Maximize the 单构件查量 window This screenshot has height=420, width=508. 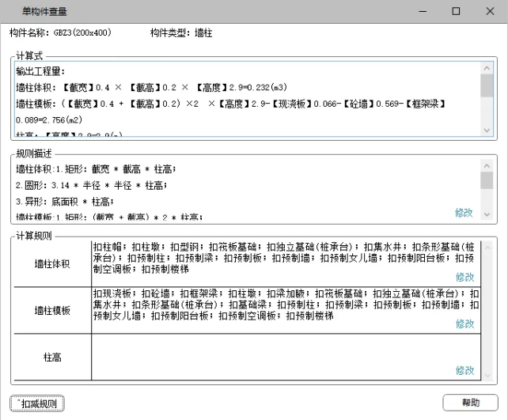tap(456, 12)
